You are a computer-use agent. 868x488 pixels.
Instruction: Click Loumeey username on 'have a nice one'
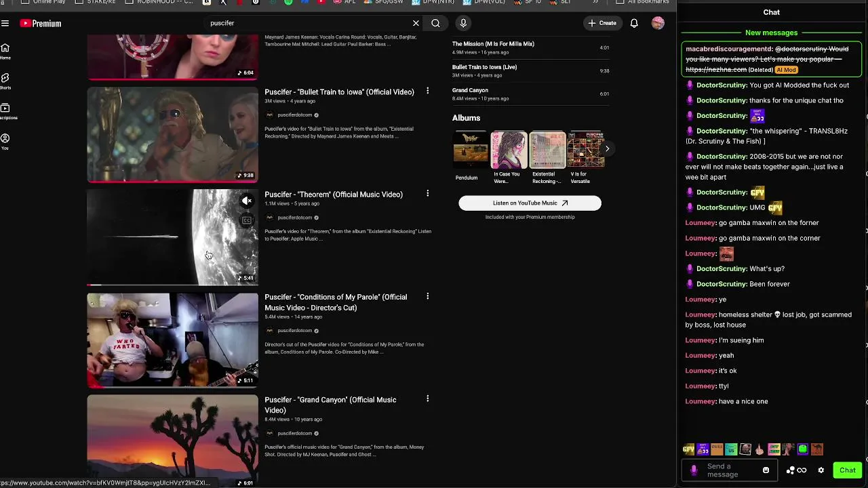pos(701,401)
